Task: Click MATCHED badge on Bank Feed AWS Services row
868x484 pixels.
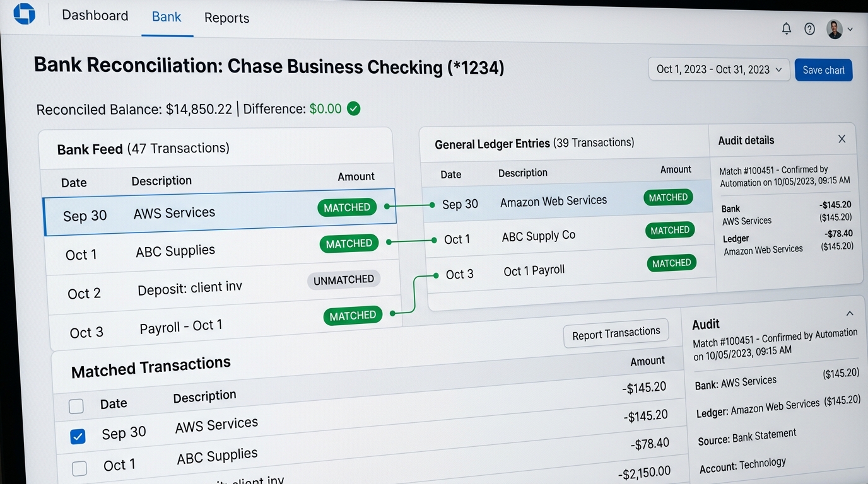Action: [347, 207]
